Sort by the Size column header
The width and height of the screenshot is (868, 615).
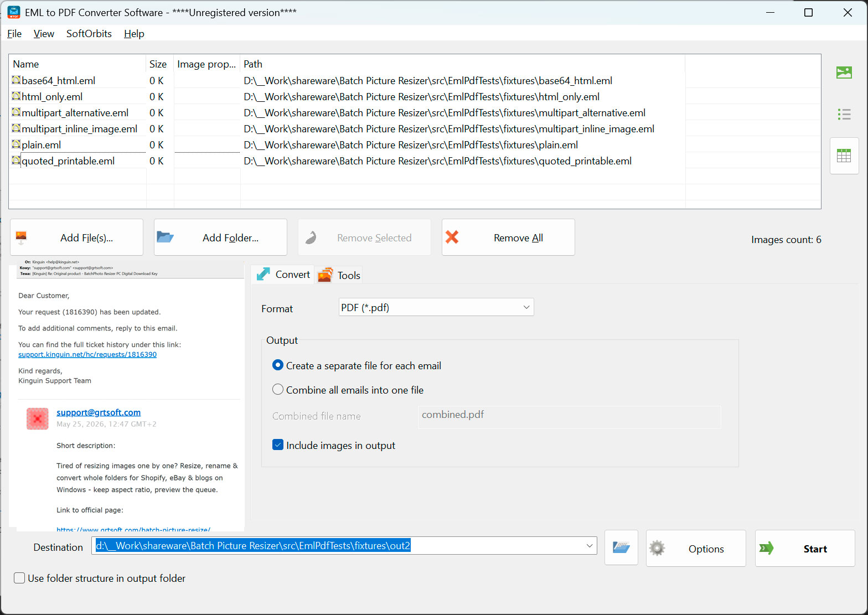point(159,64)
